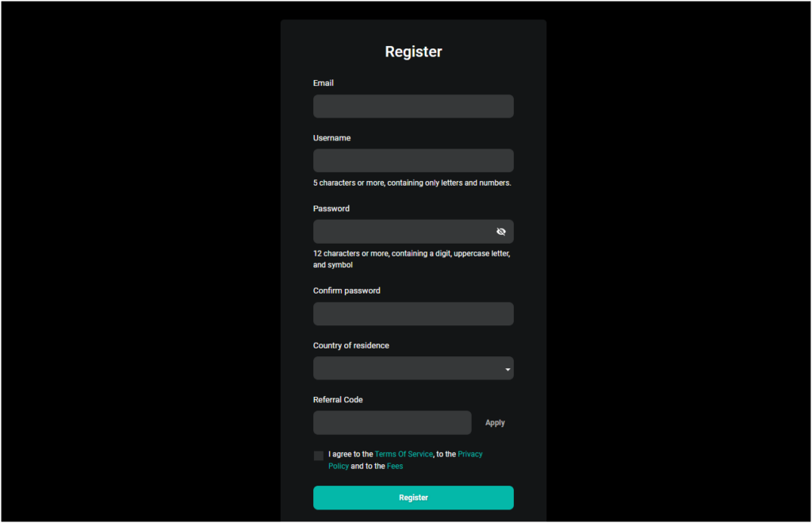
Task: Open the Terms Of Service link
Action: [404, 454]
